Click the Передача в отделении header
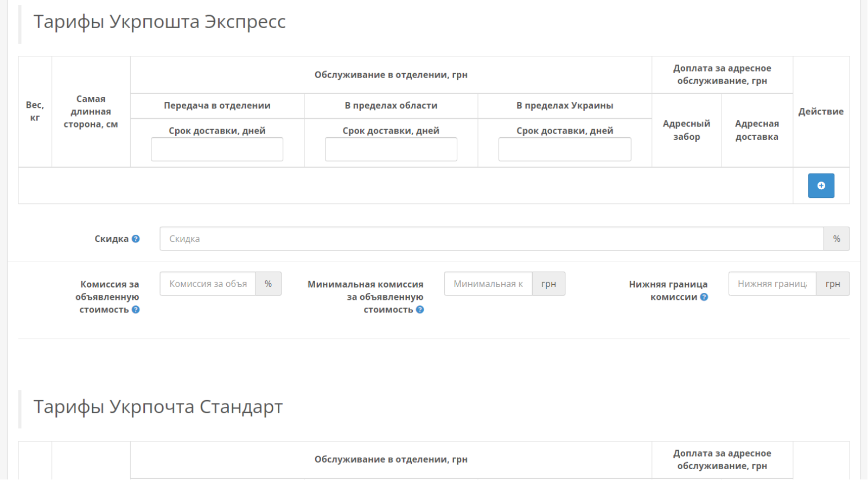 tap(217, 105)
